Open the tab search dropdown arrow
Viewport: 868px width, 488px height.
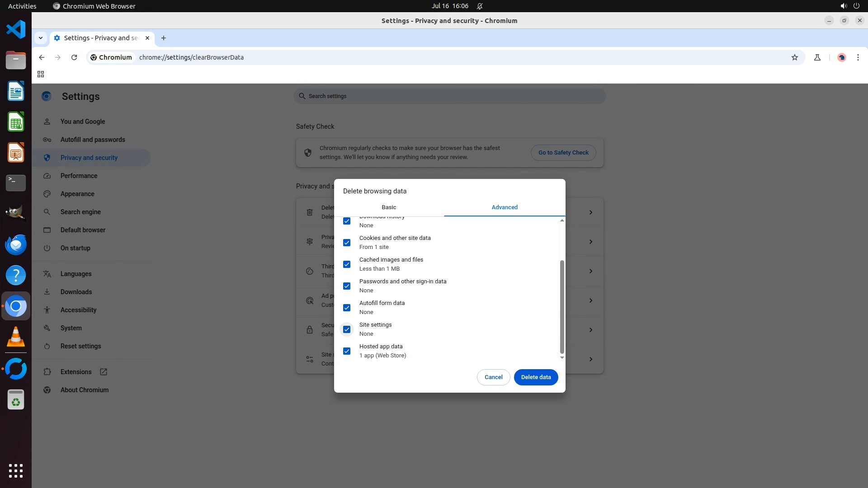41,38
